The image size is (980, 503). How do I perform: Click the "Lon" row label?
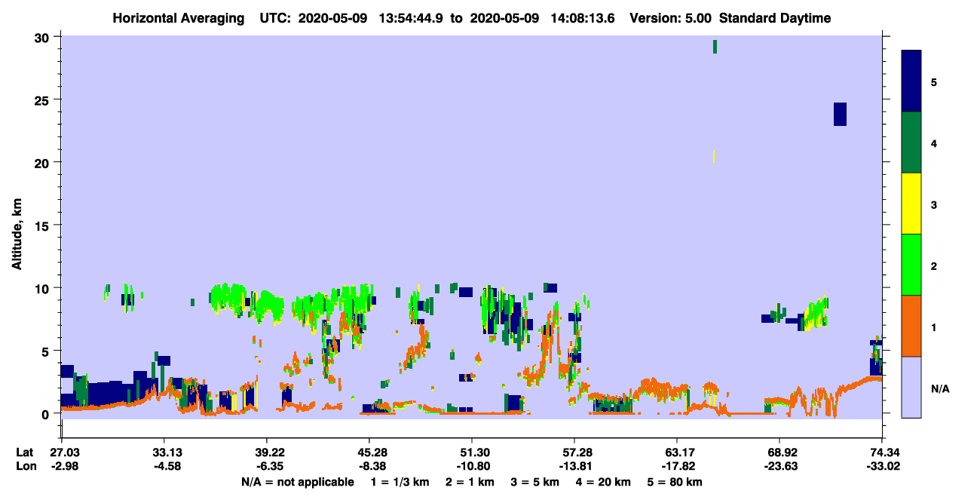[25, 466]
